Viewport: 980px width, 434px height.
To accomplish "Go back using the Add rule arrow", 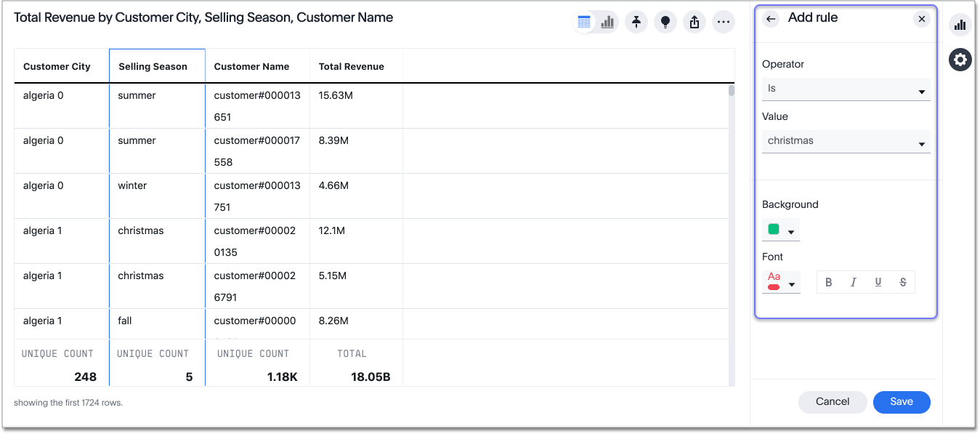I will [x=771, y=19].
